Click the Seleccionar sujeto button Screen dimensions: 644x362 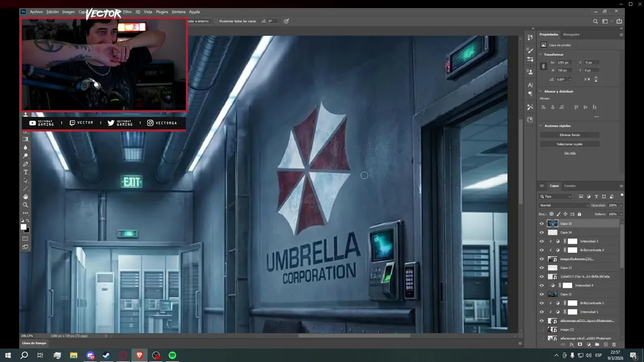[570, 144]
